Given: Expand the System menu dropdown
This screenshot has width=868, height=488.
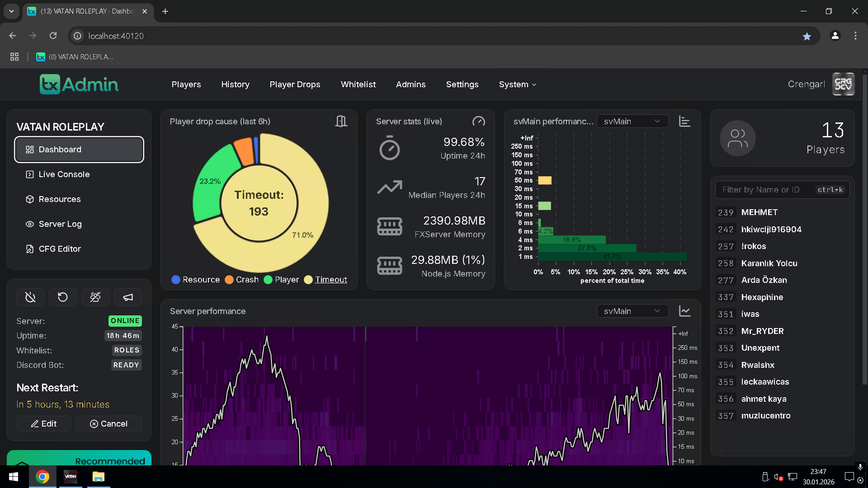Looking at the screenshot, I should pyautogui.click(x=518, y=84).
